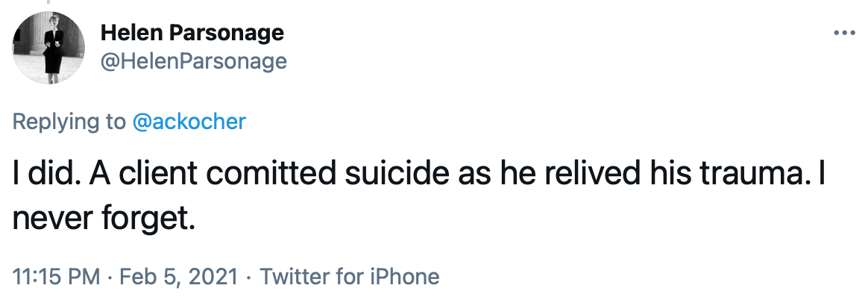Open the Helen Parsonage display name link

(192, 34)
